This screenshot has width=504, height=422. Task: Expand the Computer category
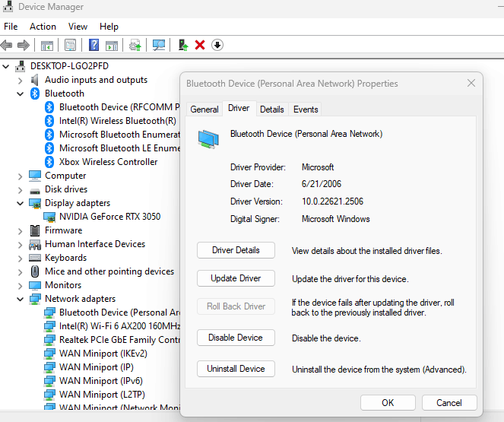tap(21, 176)
